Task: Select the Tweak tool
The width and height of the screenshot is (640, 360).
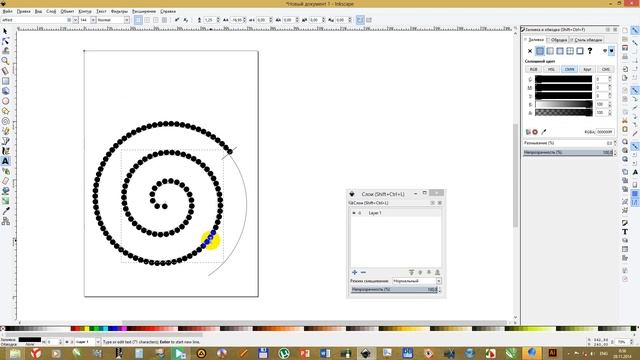Action: tap(5, 51)
